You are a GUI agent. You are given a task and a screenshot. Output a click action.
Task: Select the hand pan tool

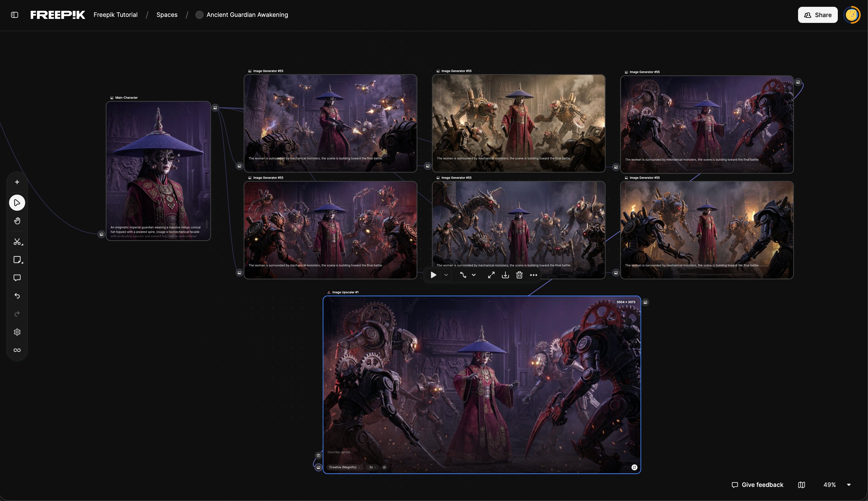click(17, 221)
